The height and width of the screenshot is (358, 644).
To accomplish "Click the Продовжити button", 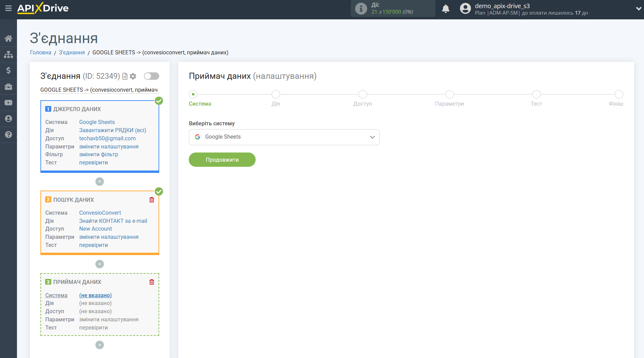I will click(222, 160).
